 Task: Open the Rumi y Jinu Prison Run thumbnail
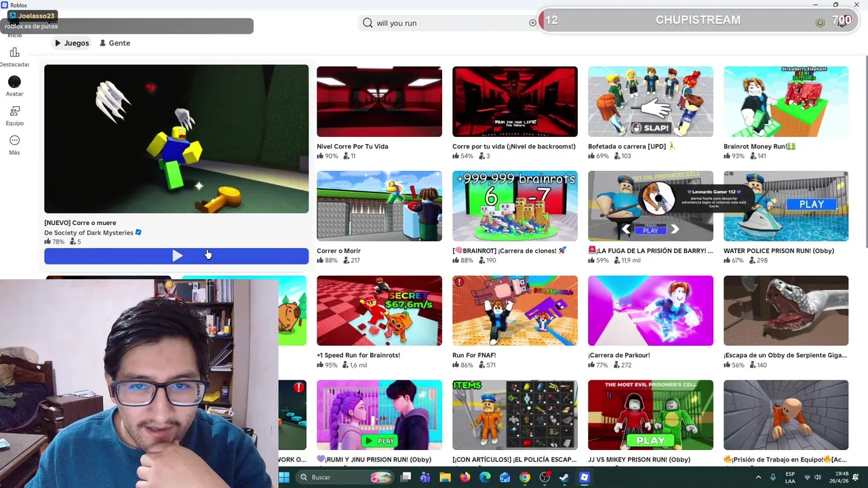pyautogui.click(x=379, y=415)
